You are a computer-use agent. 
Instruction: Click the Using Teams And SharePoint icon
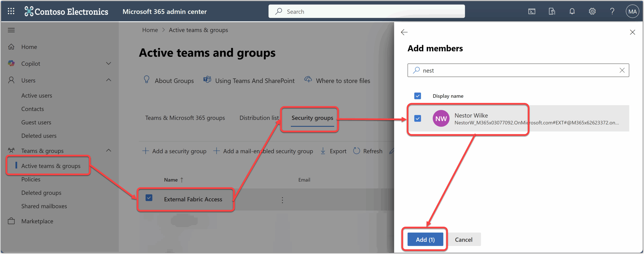207,80
